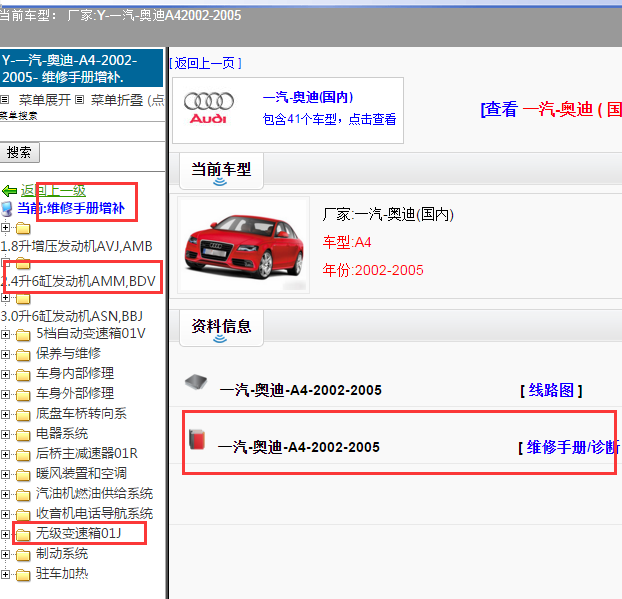Select the 资料信息 tab

click(221, 328)
